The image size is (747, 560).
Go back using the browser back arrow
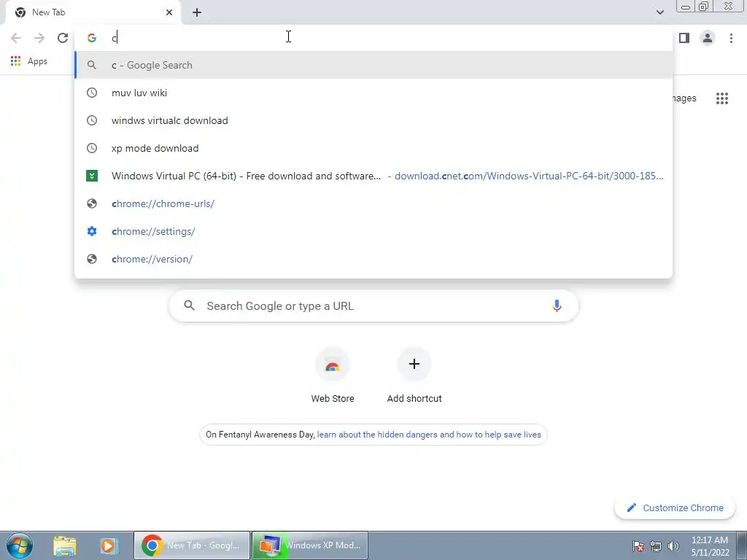tap(16, 38)
